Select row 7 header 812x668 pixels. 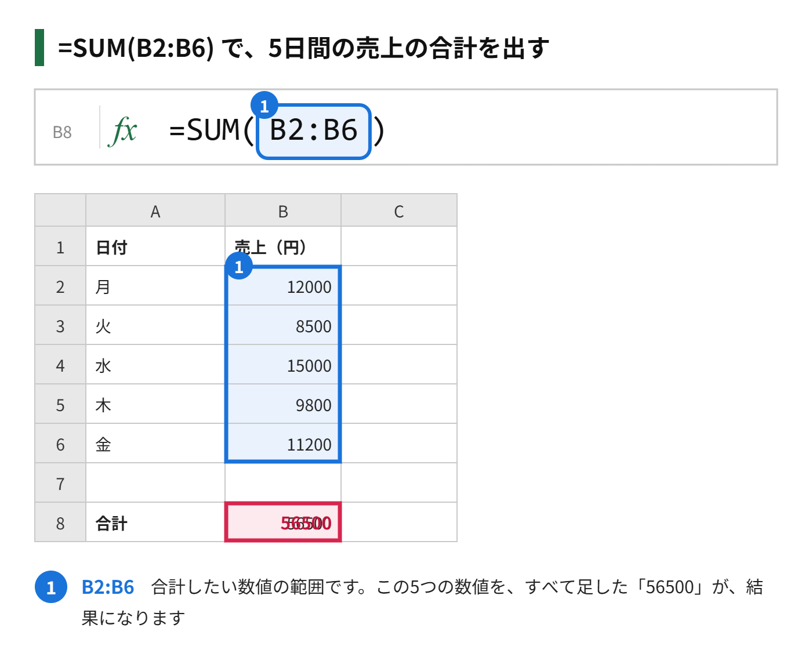(x=60, y=483)
